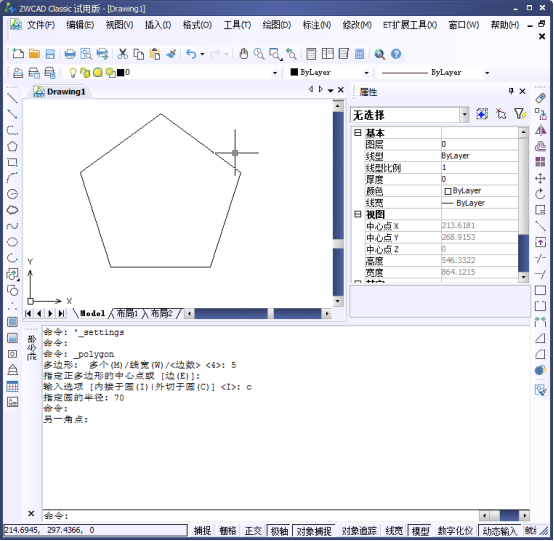Select the Line tool in left toolbar
554x541 pixels.
pyautogui.click(x=12, y=98)
